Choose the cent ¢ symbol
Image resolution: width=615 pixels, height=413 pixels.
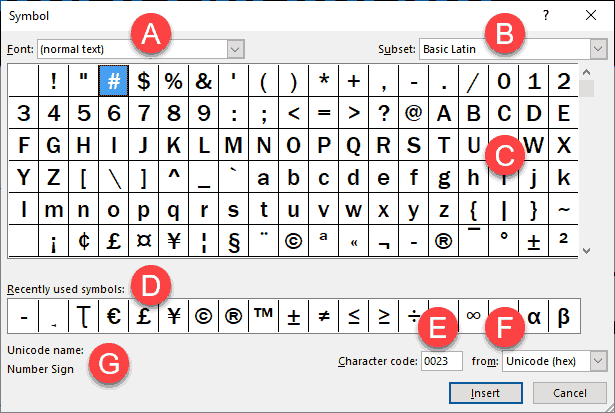(84, 241)
